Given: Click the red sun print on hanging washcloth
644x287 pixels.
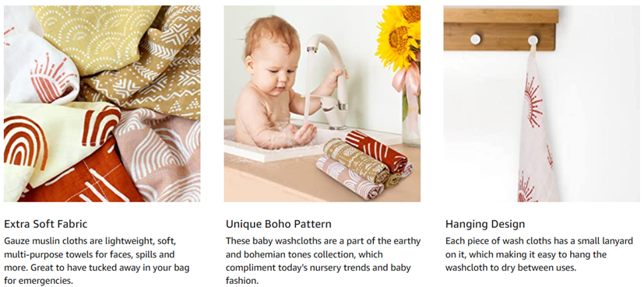Looking at the screenshot, I should (533, 100).
